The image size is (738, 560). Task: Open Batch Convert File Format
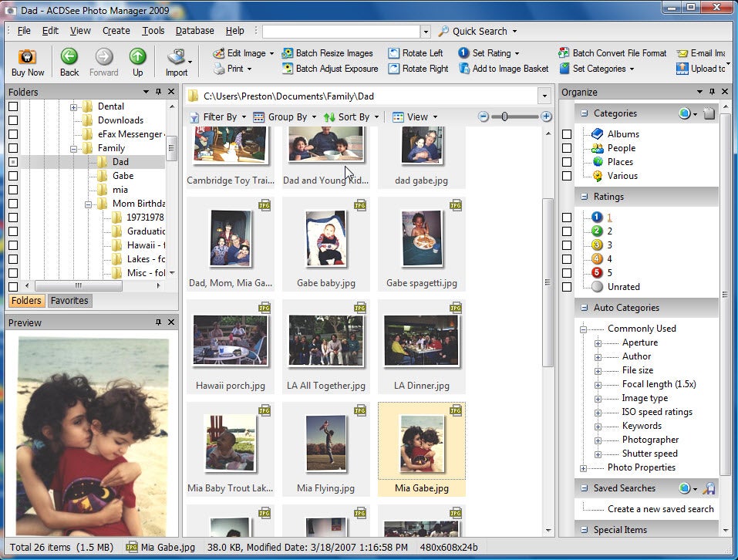click(x=612, y=53)
